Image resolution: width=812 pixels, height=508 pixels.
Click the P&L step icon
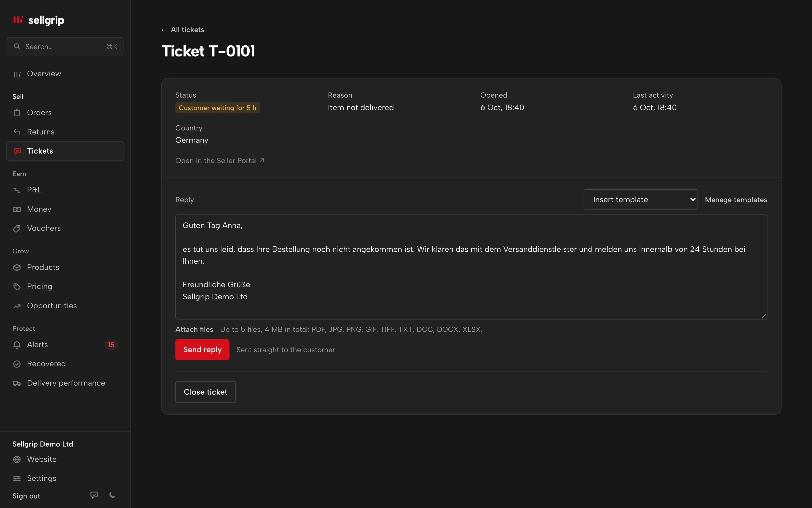(x=17, y=190)
